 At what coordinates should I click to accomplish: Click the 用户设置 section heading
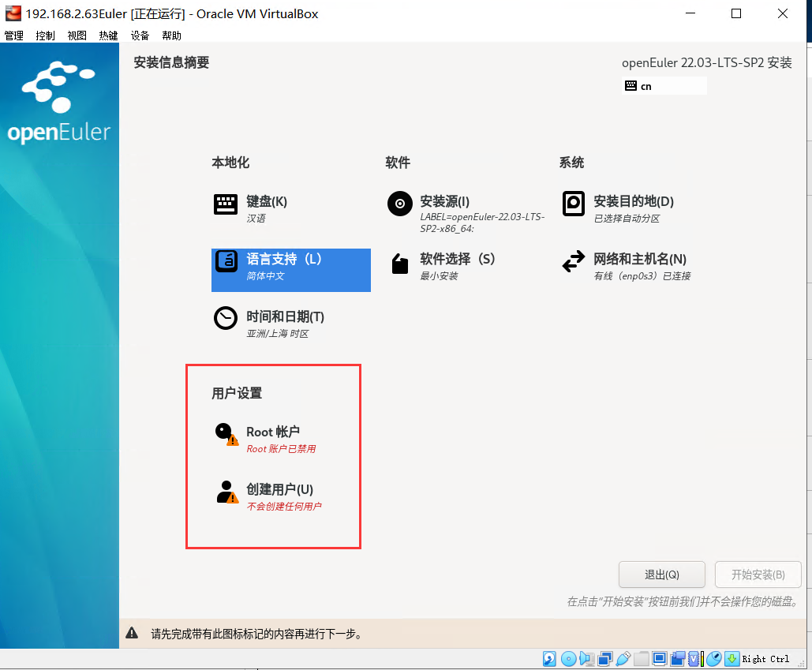coord(237,393)
